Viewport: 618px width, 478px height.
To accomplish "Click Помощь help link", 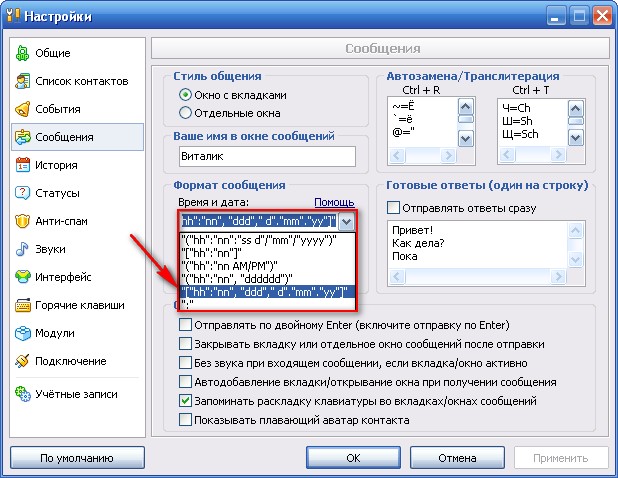I will pos(334,203).
